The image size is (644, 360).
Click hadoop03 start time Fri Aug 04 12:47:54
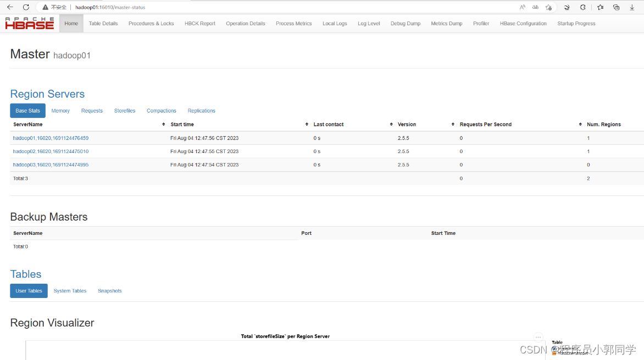click(204, 165)
